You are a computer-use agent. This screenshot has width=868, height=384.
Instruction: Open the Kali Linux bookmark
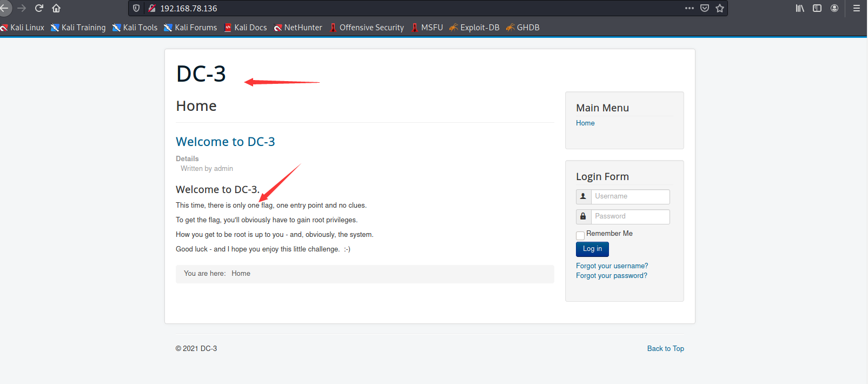(23, 28)
